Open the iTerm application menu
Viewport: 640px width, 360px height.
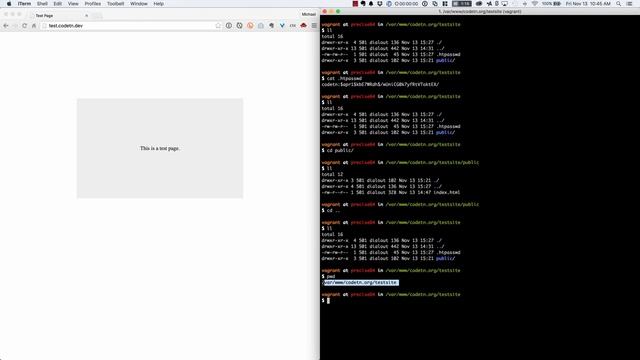coord(24,4)
